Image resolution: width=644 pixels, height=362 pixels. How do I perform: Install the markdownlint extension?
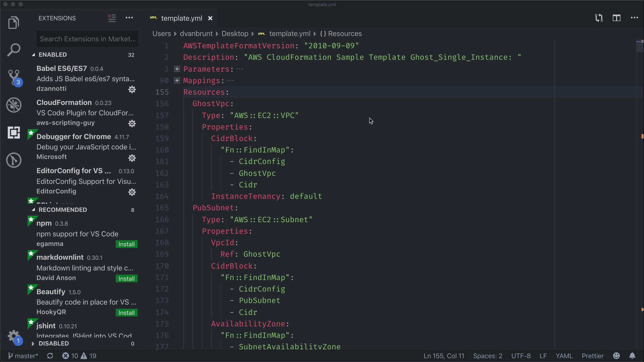[126, 279]
